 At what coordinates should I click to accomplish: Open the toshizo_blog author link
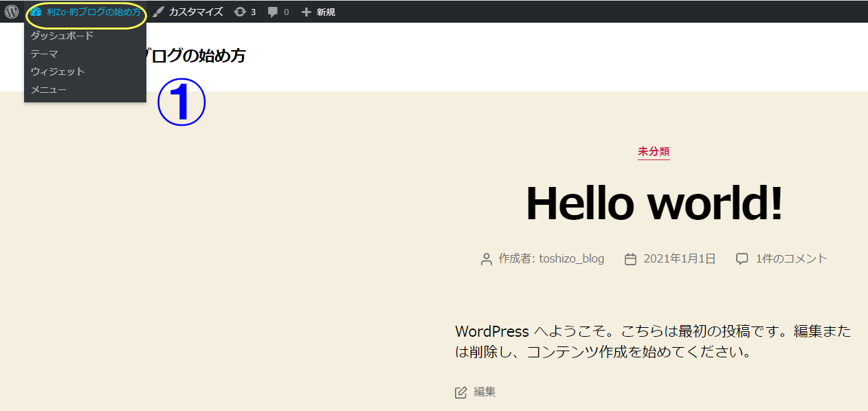(x=571, y=259)
